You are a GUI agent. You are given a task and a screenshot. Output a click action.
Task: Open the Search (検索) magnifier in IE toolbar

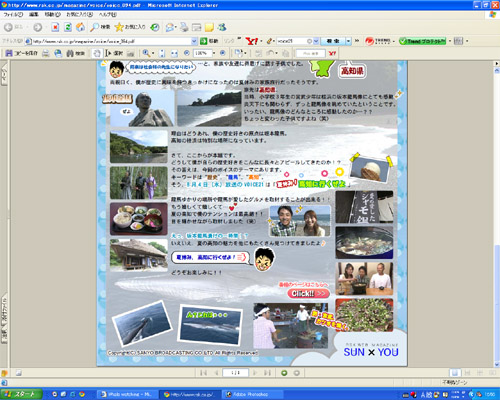pyautogui.click(x=100, y=27)
